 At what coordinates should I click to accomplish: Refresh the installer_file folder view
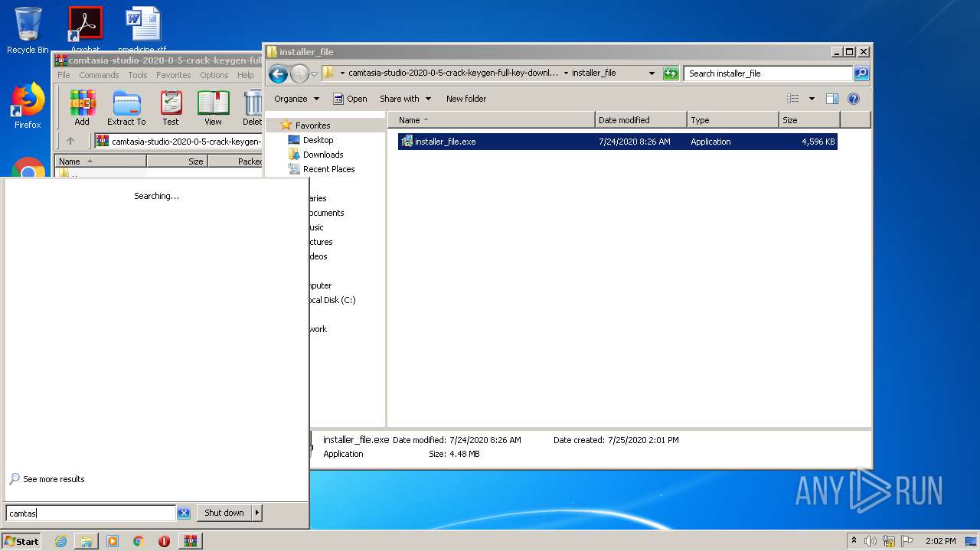[671, 73]
